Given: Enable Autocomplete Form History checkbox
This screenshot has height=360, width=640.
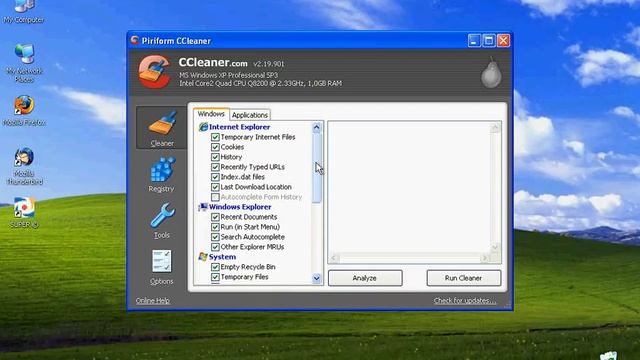Looking at the screenshot, I should pyautogui.click(x=215, y=197).
